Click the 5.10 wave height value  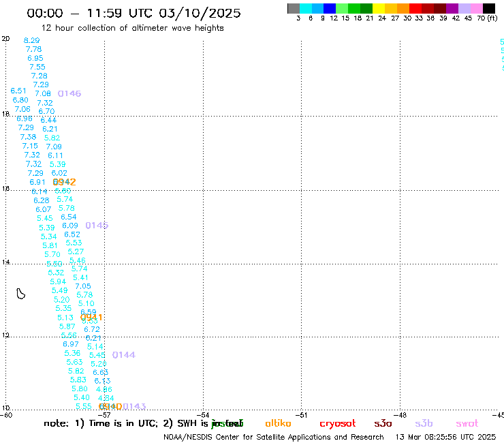(x=86, y=303)
